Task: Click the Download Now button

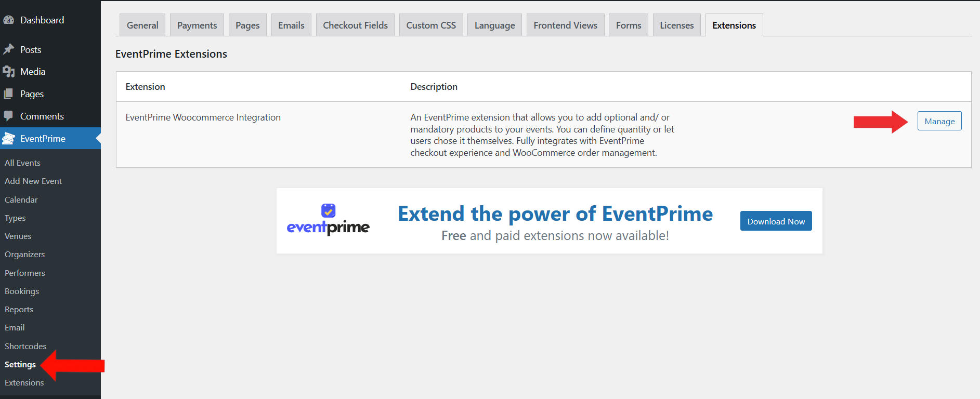Action: (x=776, y=221)
